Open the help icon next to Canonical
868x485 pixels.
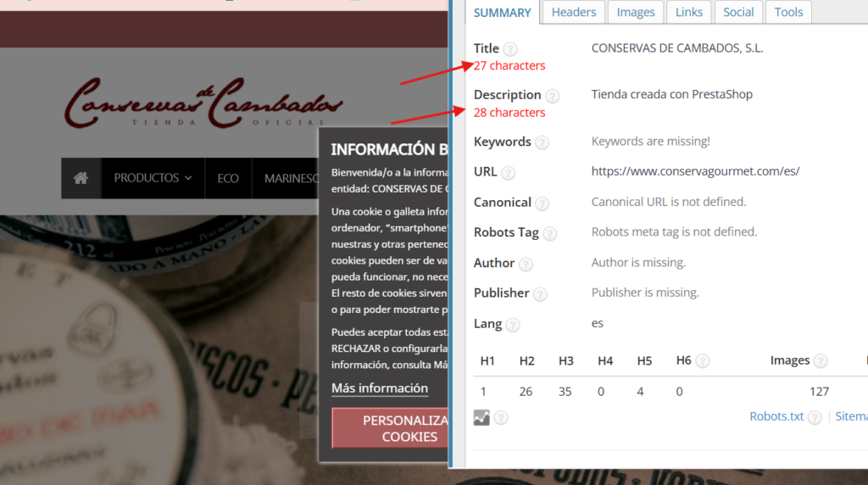pos(542,203)
